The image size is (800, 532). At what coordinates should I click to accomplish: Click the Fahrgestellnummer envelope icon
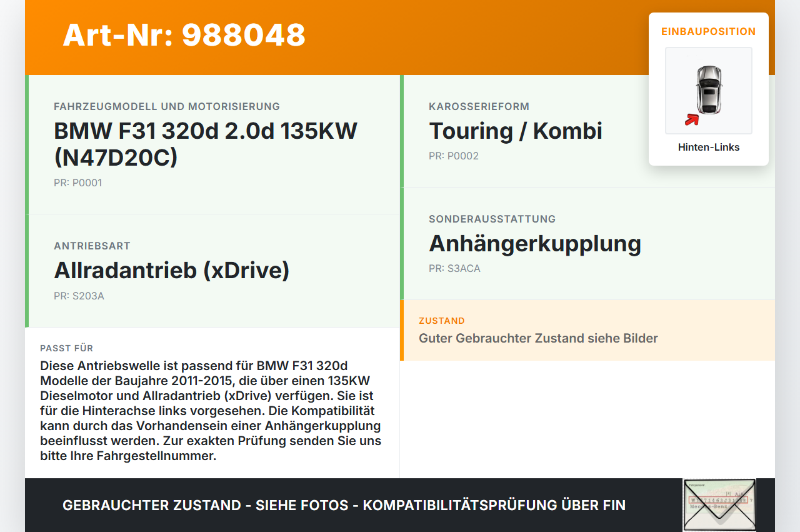coord(719,505)
